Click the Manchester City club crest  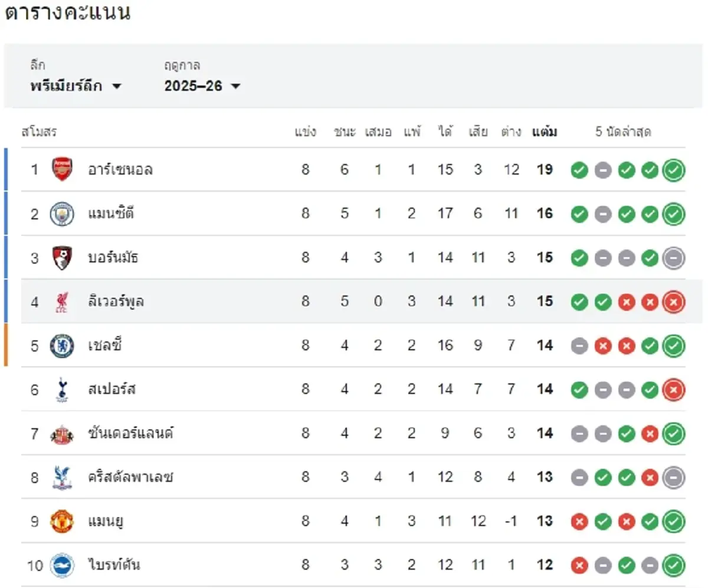tap(62, 213)
